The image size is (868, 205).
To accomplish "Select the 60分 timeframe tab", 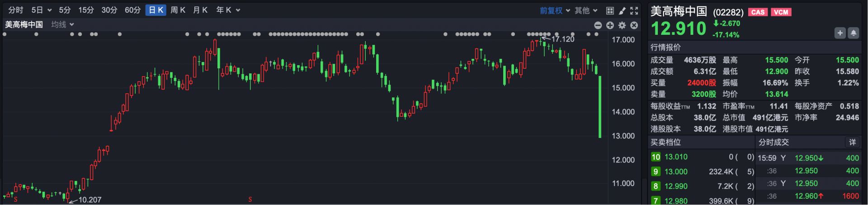I will click(x=132, y=10).
